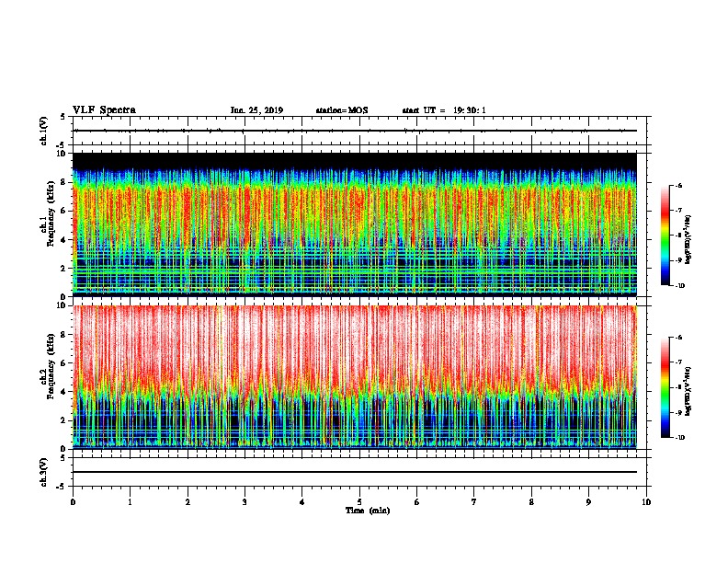This screenshot has height=563, width=728.
Task: Click the ch.1 voltage waveform trace
Action: 355,131
